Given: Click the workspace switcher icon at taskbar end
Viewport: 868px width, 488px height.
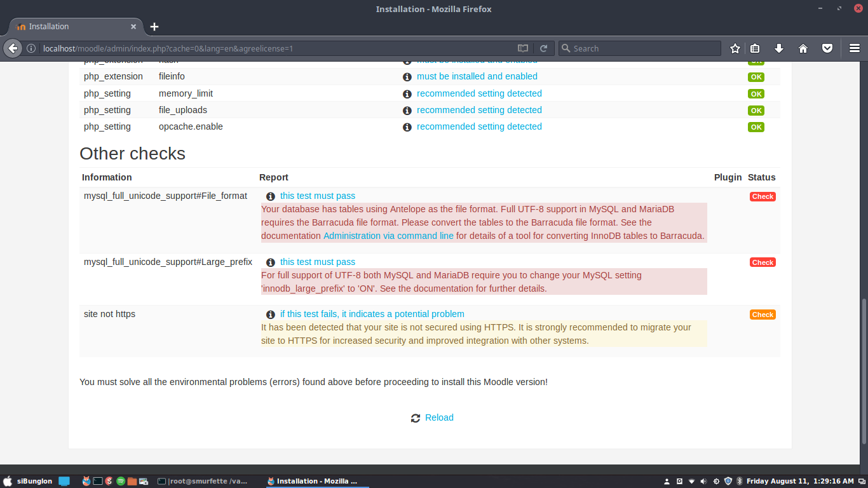Looking at the screenshot, I should [860, 481].
